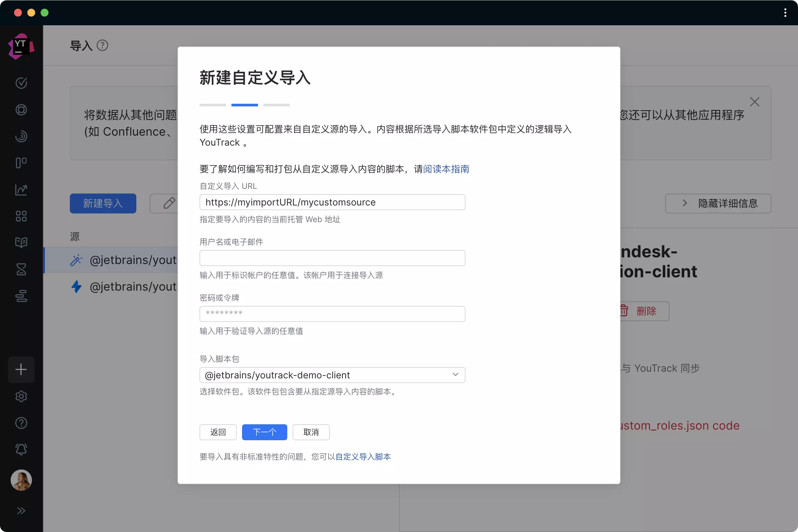Open the 阅读本指南 guide link
The height and width of the screenshot is (532, 798).
446,169
